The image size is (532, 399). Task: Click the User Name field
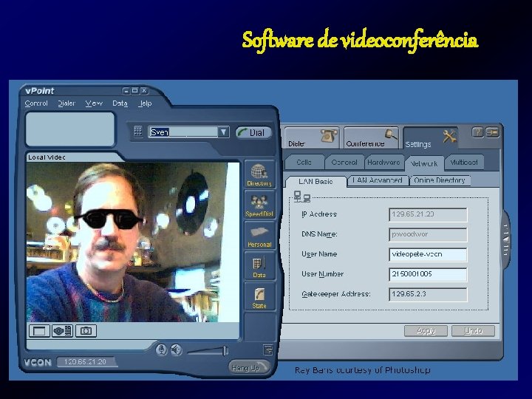[428, 254]
